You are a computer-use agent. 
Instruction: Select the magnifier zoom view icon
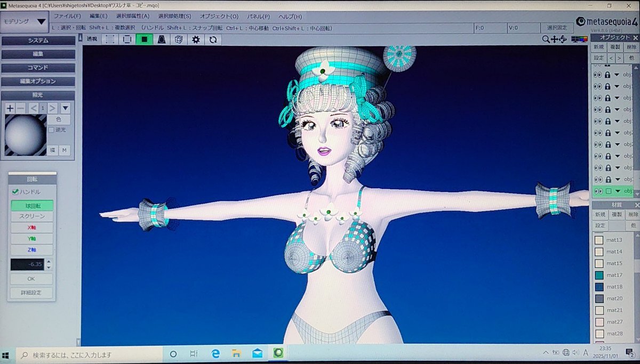[546, 39]
